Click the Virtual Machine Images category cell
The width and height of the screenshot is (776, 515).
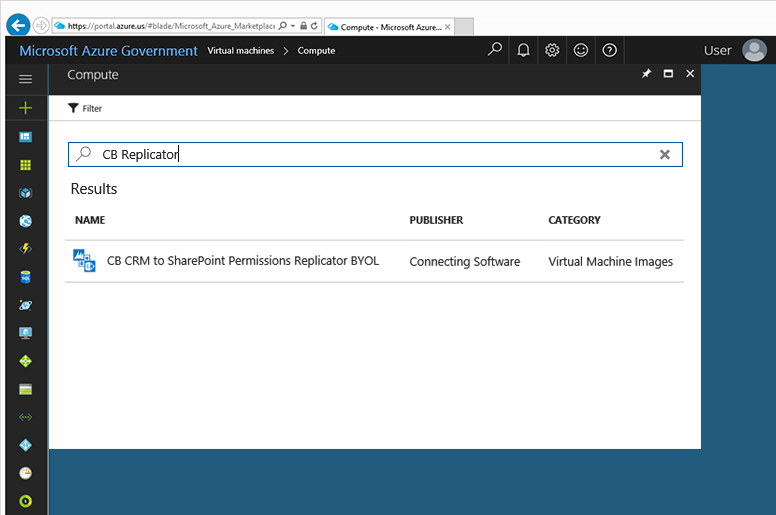pos(610,261)
